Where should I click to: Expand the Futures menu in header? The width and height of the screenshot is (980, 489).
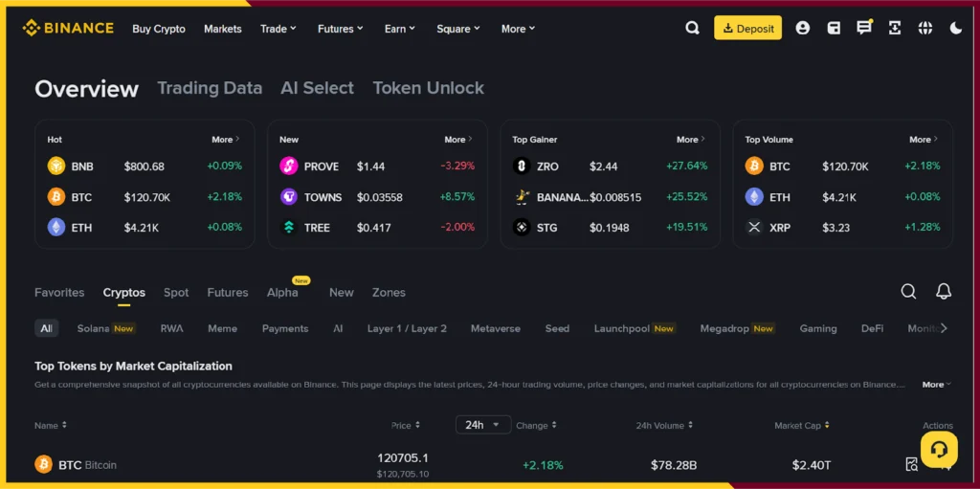pos(340,29)
